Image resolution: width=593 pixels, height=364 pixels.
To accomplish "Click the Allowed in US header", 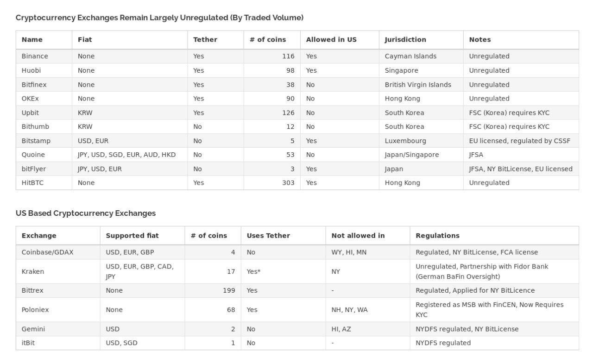I will [x=331, y=40].
